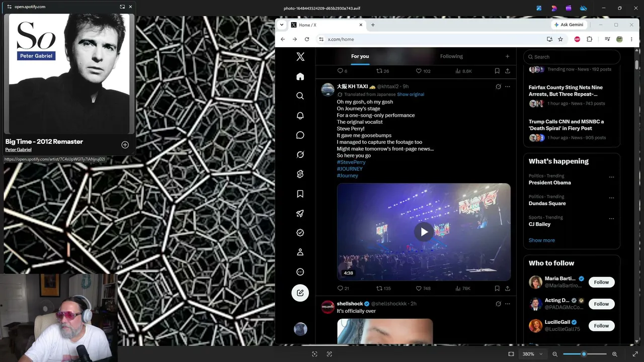644x362 pixels.
Task: Open more menu on shellshock post
Action: pos(507,304)
